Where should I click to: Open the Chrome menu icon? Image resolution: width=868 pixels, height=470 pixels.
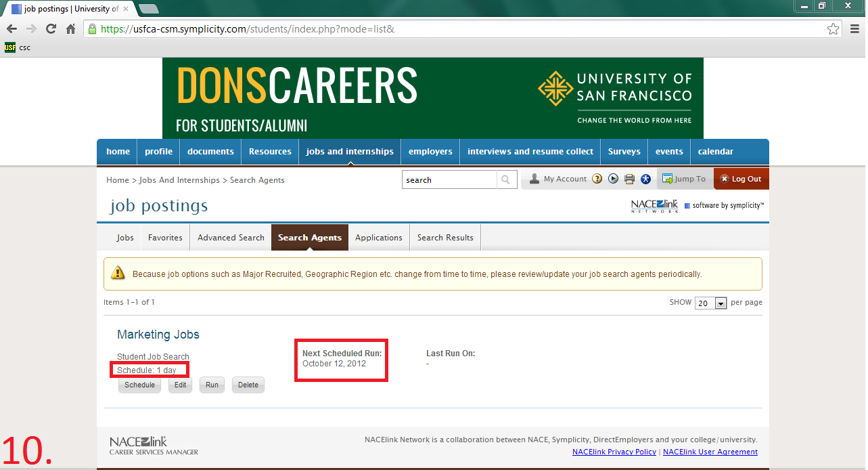click(853, 29)
